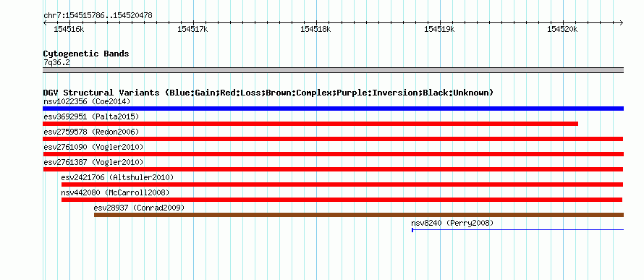Select the 7q36.2 band label

coord(56,62)
